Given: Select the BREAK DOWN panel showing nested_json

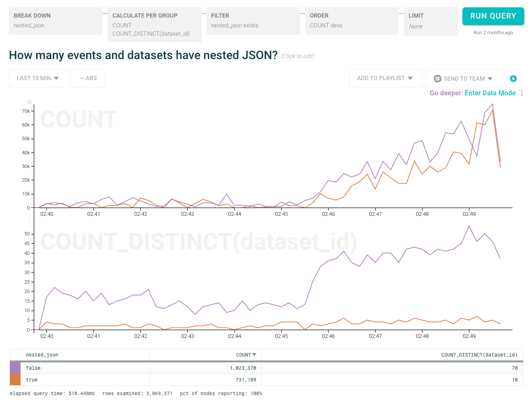Looking at the screenshot, I should [55, 21].
